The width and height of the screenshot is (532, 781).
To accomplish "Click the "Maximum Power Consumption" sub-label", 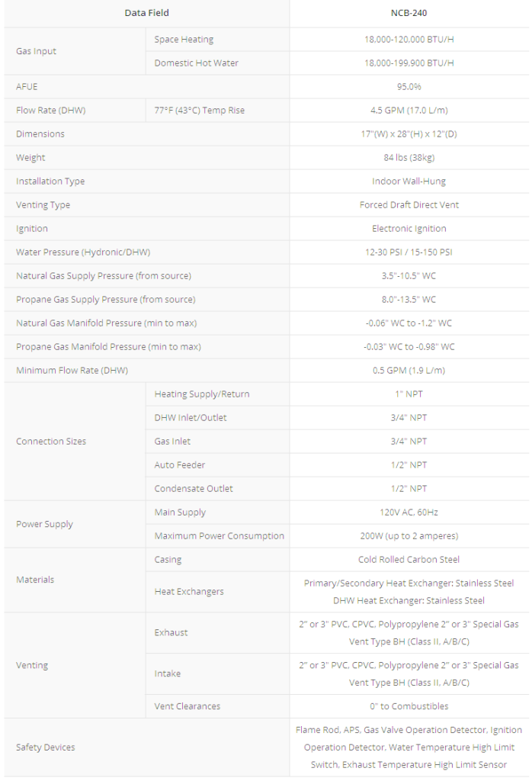I will click(x=219, y=536).
